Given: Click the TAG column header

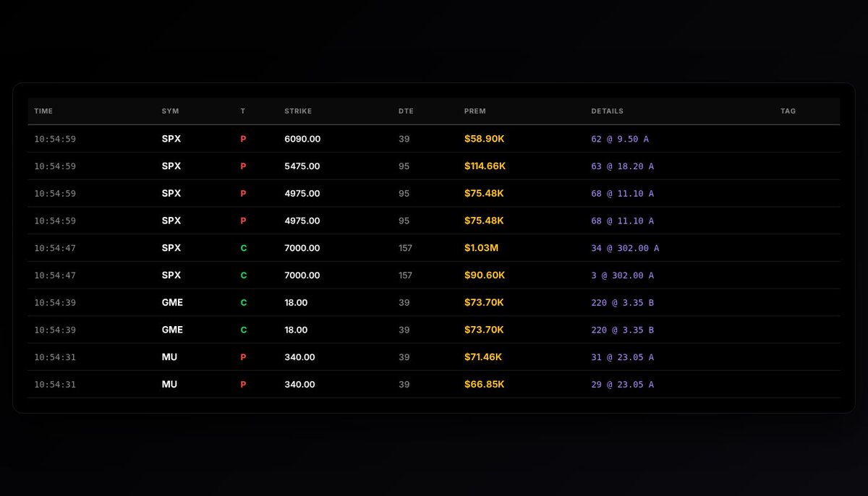Looking at the screenshot, I should coord(788,111).
